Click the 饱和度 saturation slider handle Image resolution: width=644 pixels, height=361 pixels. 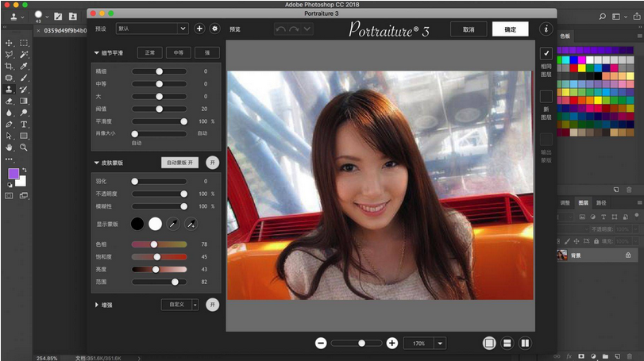point(157,257)
